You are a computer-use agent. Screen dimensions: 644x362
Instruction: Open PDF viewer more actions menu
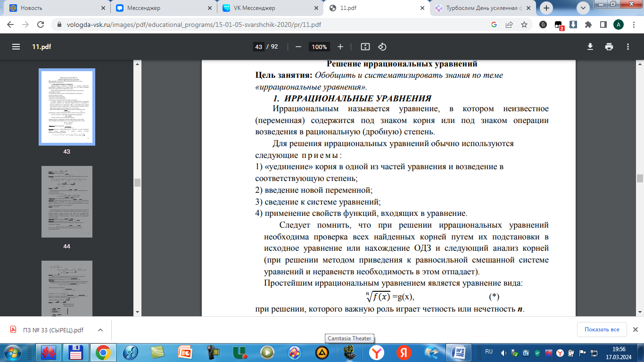(628, 47)
